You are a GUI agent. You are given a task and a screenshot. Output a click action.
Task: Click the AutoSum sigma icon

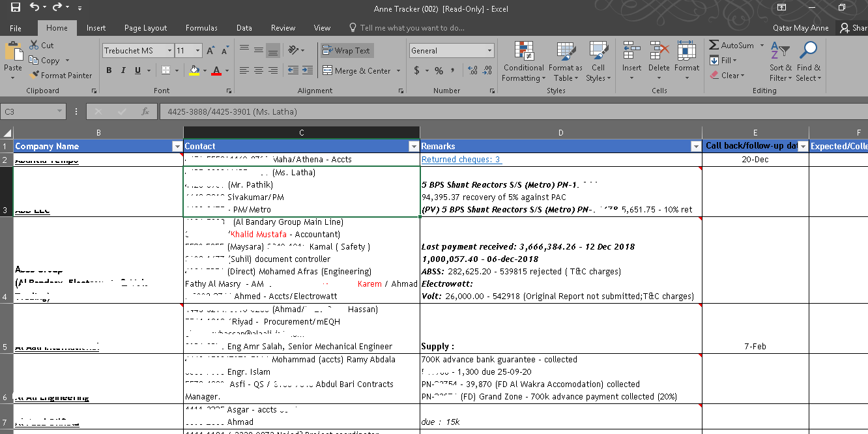point(714,46)
